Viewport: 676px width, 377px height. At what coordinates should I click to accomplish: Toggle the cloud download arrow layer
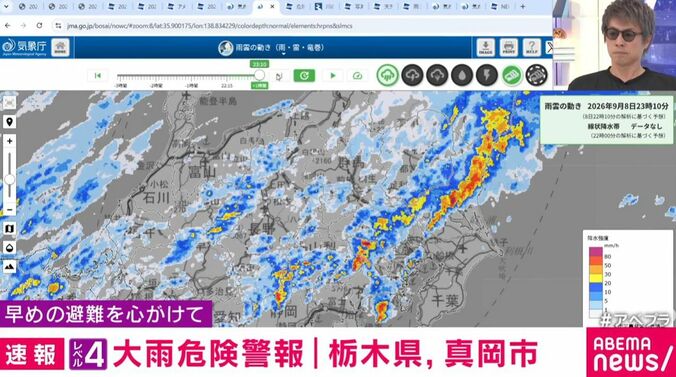tap(437, 75)
